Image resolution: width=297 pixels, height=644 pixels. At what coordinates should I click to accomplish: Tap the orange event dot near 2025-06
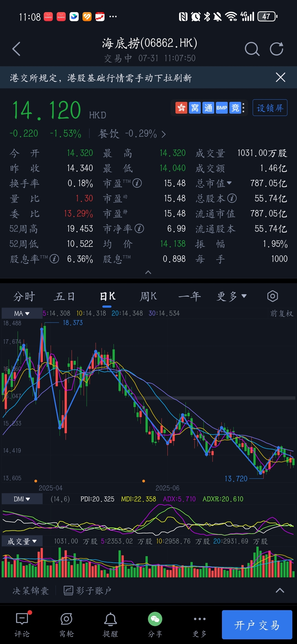click(x=144, y=481)
